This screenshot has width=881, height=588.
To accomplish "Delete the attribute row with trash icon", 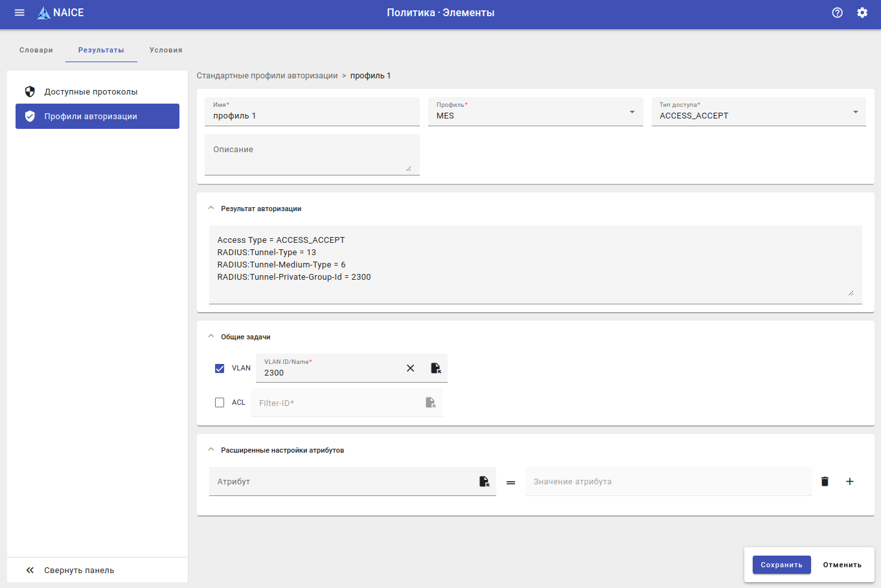I will click(x=825, y=481).
